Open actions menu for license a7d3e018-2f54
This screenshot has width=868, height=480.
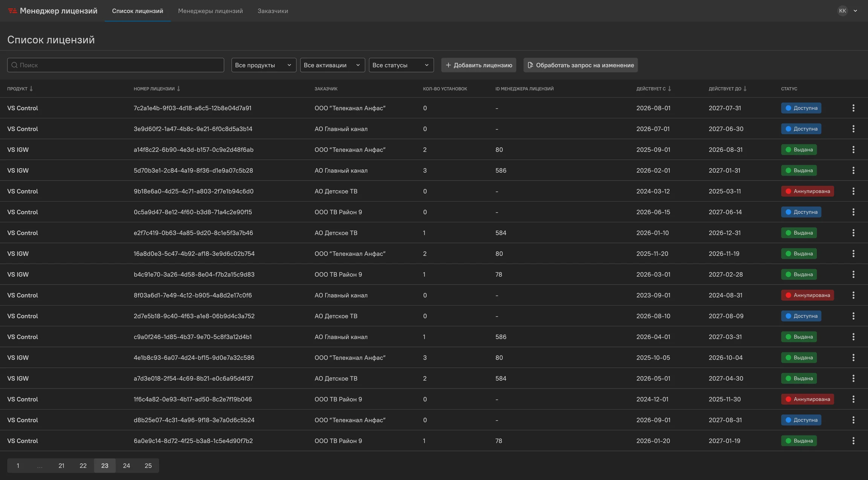853,378
